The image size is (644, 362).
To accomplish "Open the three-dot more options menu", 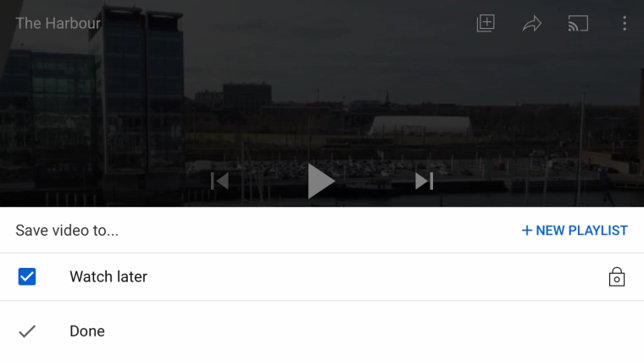I will pyautogui.click(x=625, y=24).
